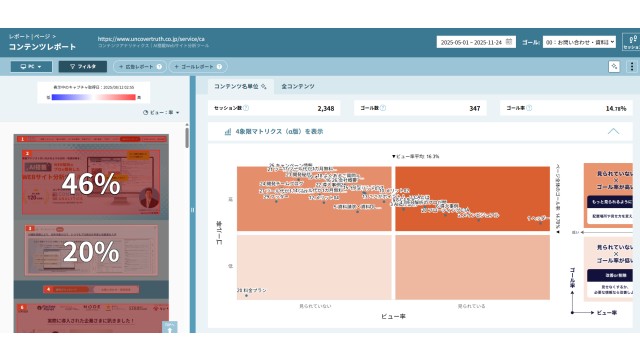Open the ゴール selection dropdown
Viewport: 640px width, 360px height.
579,42
